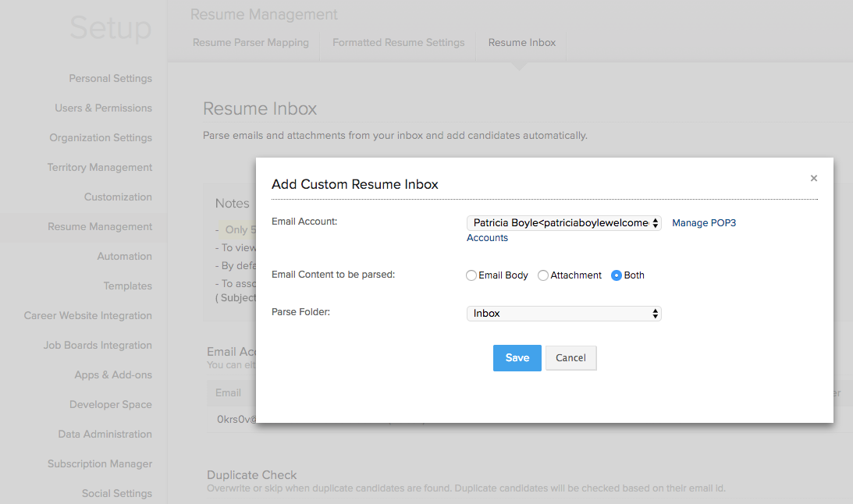Viewport: 853px width, 504px height.
Task: Open Subscription Manager in sidebar
Action: pyautogui.click(x=99, y=464)
